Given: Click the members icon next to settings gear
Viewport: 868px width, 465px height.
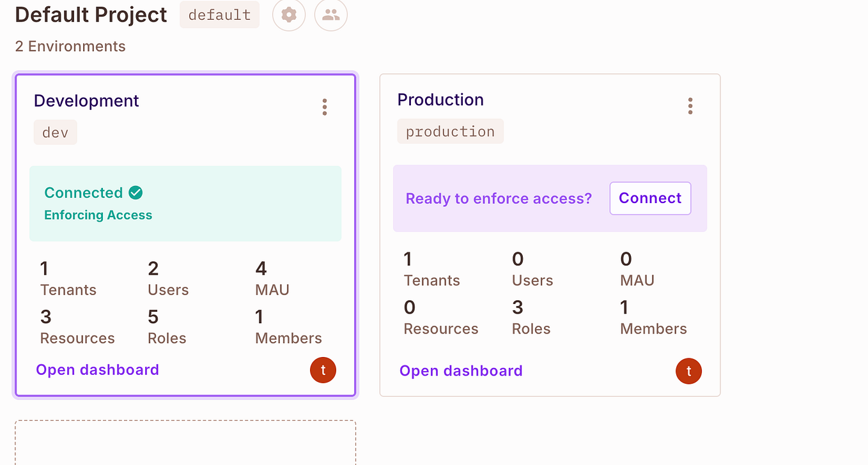Looking at the screenshot, I should coord(330,15).
